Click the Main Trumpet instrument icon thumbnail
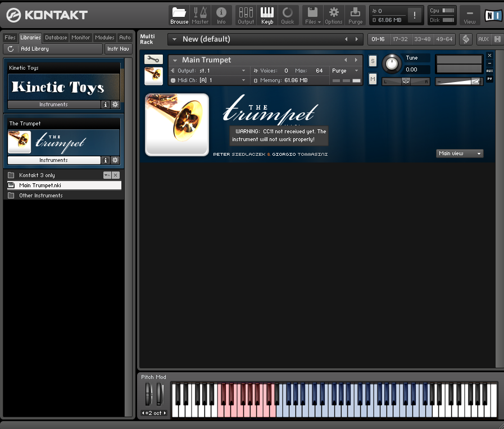The width and height of the screenshot is (504, 429). [153, 76]
